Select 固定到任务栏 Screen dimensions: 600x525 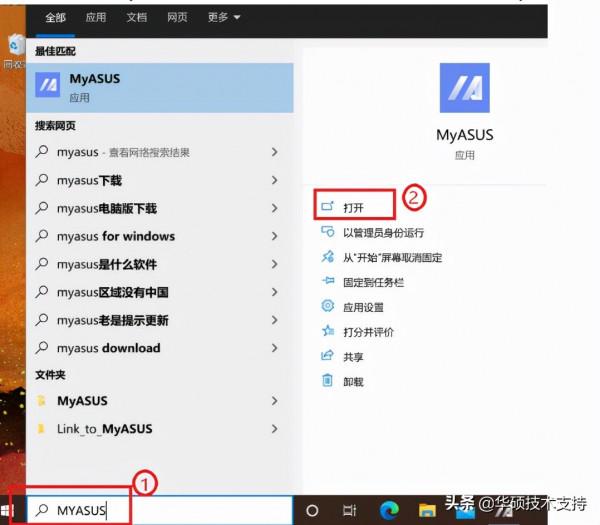click(x=373, y=282)
